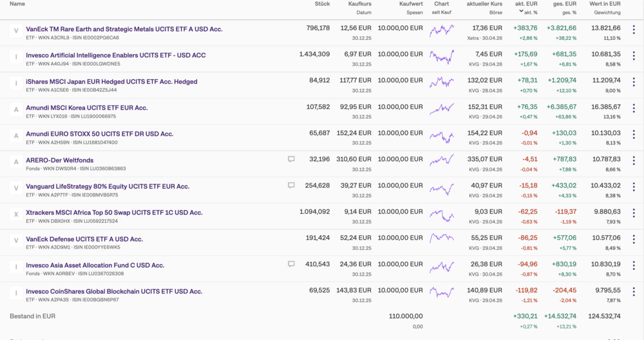This screenshot has width=644, height=340.
Task: Click the I logo of Invesco Asia Asset Allocation
Action: (x=16, y=267)
